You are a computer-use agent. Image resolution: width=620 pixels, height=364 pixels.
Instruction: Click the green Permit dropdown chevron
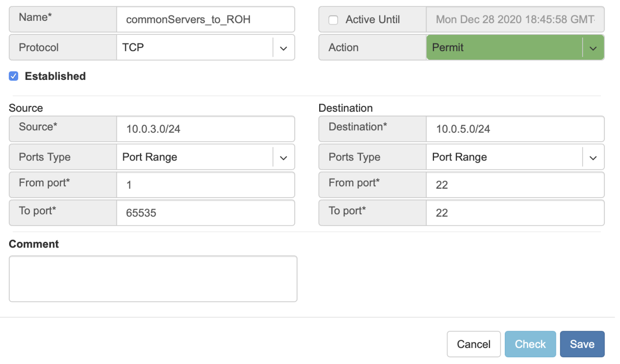point(593,48)
